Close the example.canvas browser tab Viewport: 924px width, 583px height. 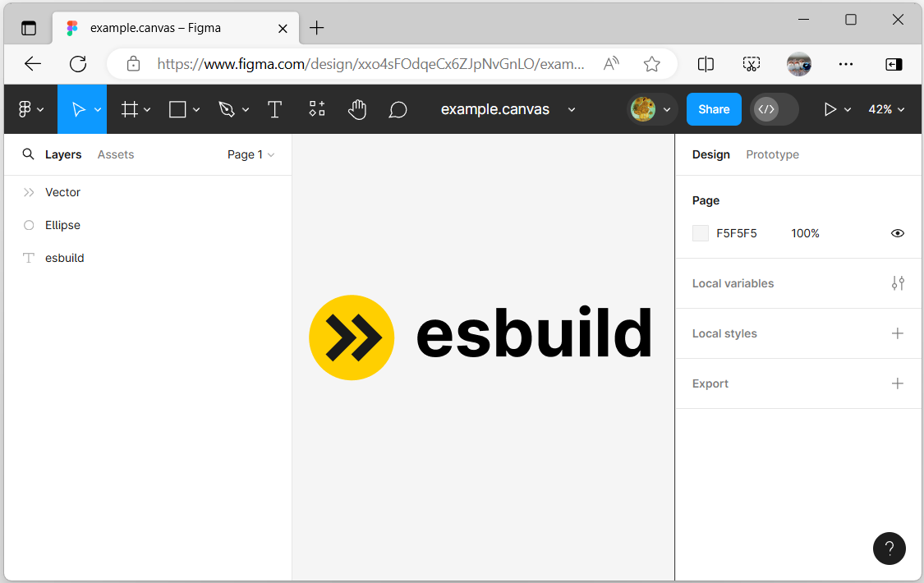[x=283, y=28]
